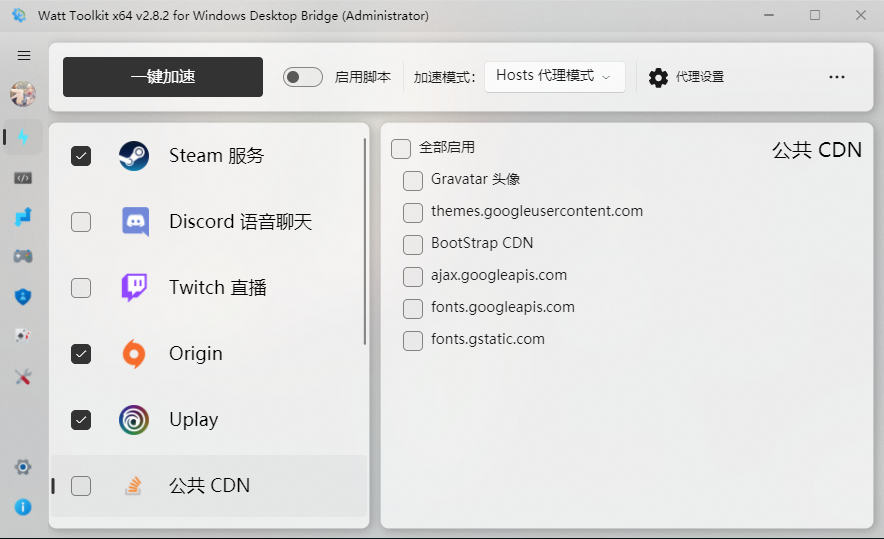Click the Twitch logo icon
The height and width of the screenshot is (539, 884).
tap(135, 288)
